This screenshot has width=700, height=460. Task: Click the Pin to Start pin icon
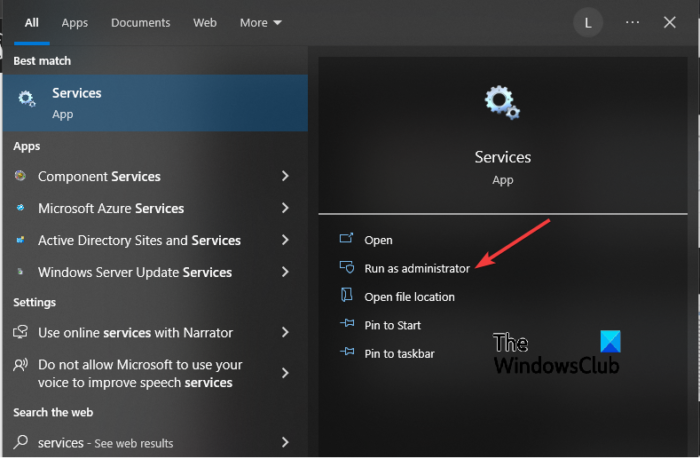347,323
